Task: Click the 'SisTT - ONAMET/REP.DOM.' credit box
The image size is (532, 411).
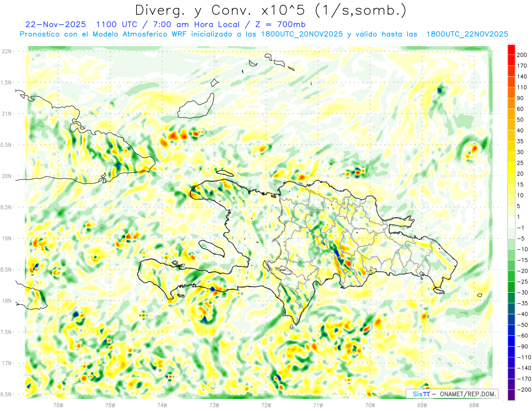Action: 452,394
